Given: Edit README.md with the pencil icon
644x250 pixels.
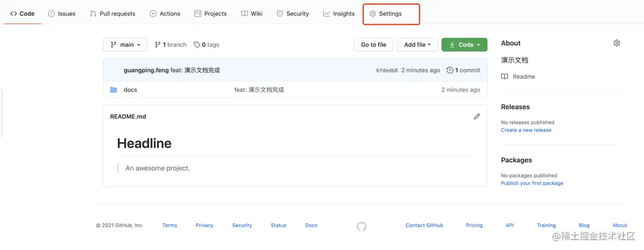Looking at the screenshot, I should tap(477, 117).
